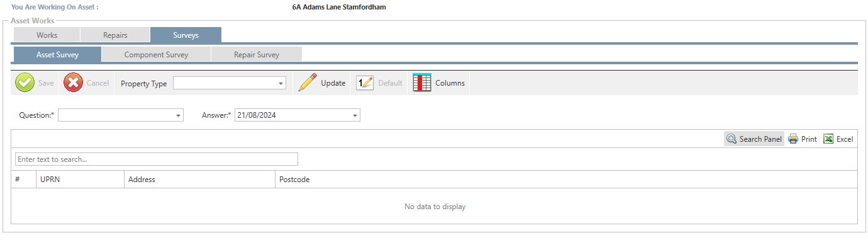Expand the Property Type dropdown arrow
The width and height of the screenshot is (868, 240).
point(281,83)
